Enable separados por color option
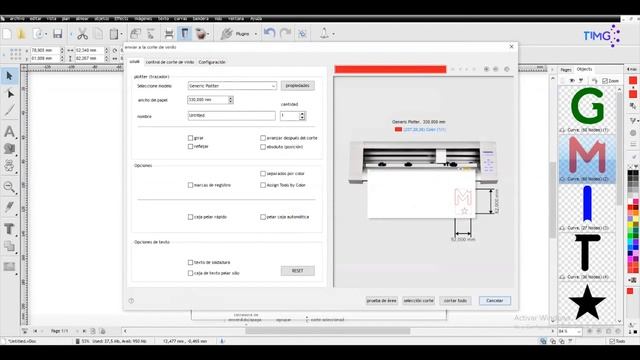This screenshot has width=640, height=360. coord(263,173)
